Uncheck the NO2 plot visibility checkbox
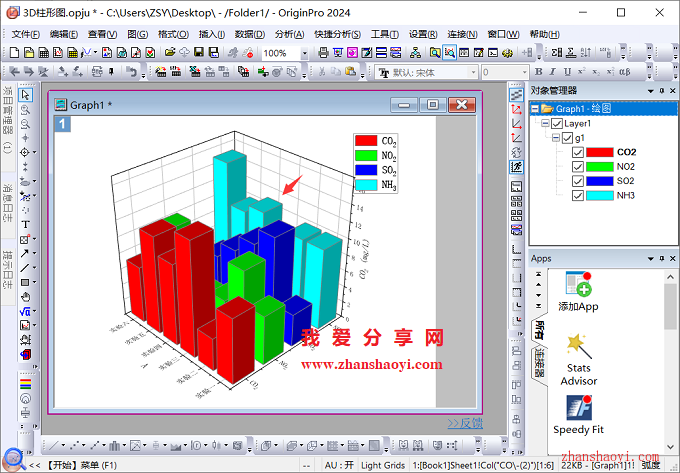The width and height of the screenshot is (680, 473). tap(577, 166)
